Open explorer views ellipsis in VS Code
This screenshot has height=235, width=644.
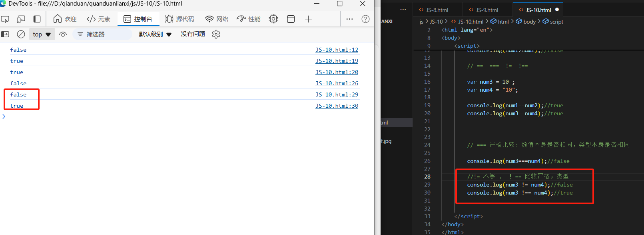(x=403, y=9)
